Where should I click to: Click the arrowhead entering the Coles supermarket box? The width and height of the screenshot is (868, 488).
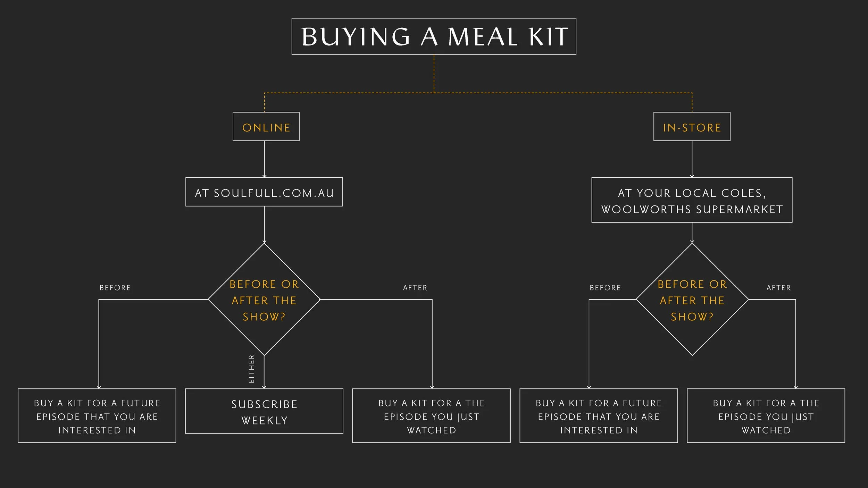point(692,176)
